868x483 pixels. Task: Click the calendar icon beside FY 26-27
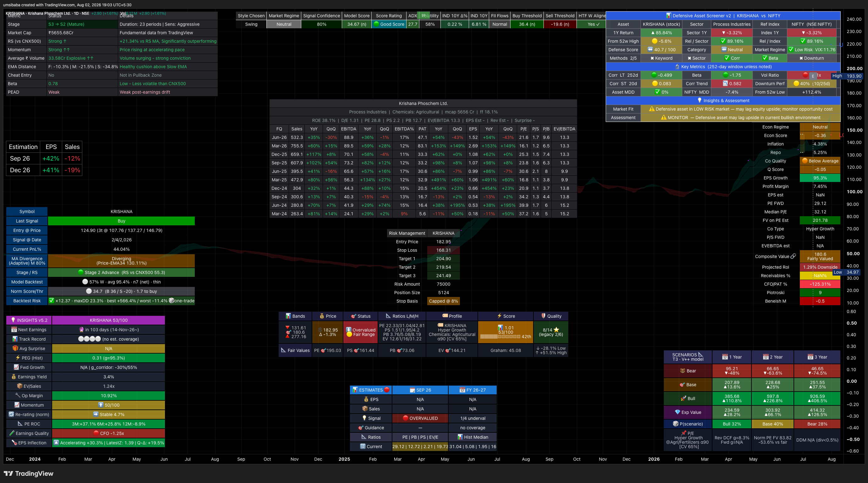click(462, 390)
